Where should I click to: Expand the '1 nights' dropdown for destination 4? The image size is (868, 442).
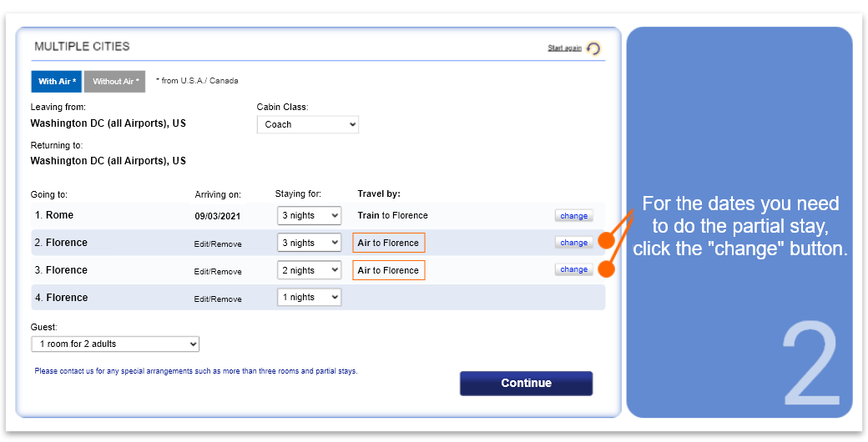coord(309,298)
